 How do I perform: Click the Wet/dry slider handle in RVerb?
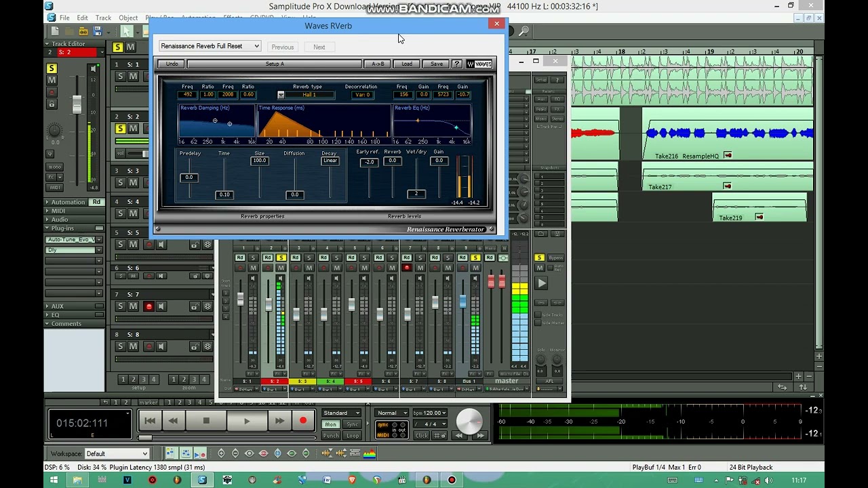click(x=416, y=194)
